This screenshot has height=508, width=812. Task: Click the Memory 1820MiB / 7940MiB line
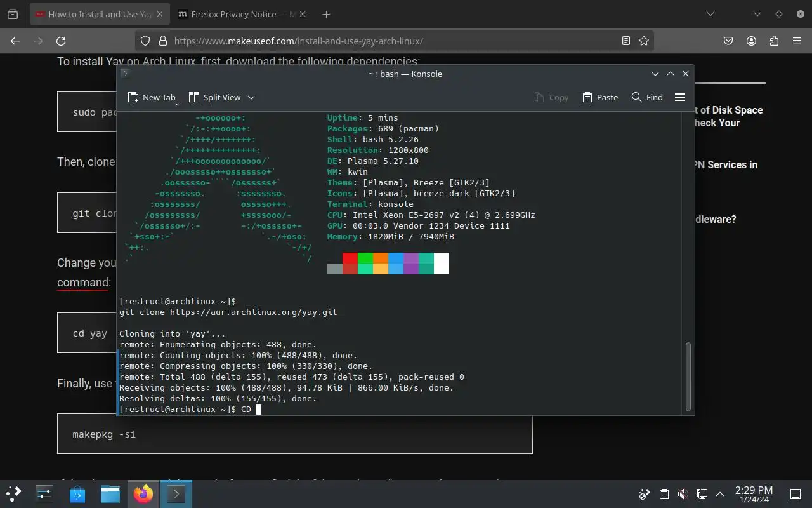click(391, 237)
